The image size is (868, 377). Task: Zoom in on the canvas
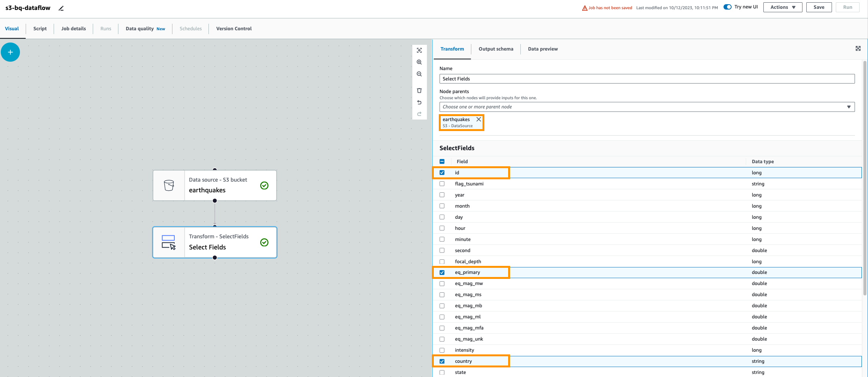[419, 62]
